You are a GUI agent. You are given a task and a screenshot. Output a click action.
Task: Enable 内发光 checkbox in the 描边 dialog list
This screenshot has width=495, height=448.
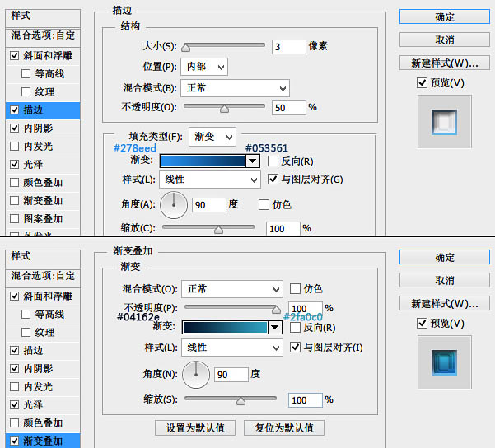pyautogui.click(x=14, y=146)
